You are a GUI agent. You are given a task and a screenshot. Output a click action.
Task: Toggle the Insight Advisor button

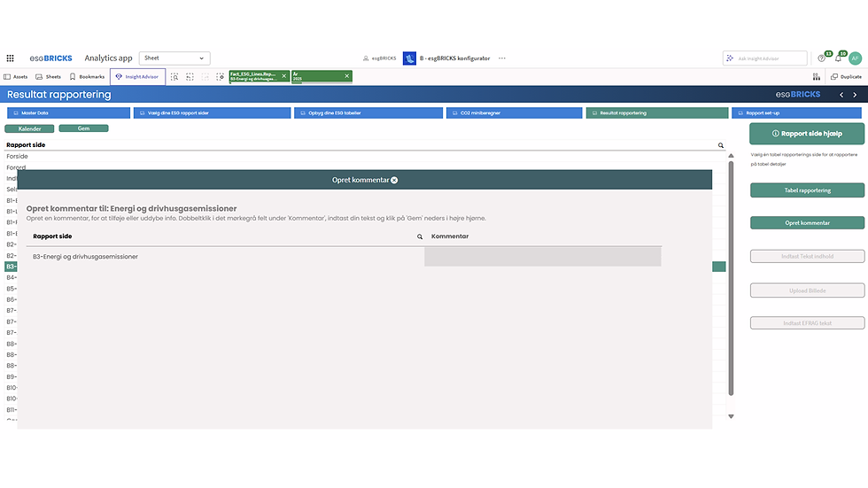click(137, 77)
